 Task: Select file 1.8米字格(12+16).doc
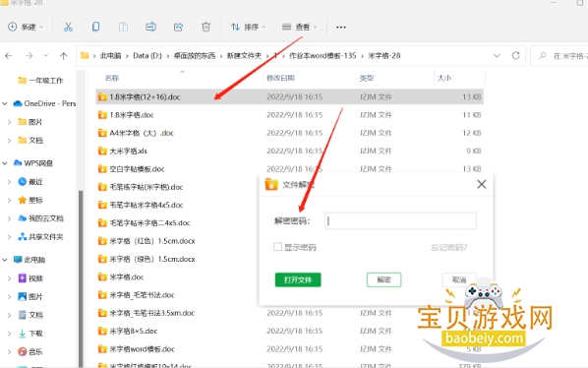coord(289,96)
